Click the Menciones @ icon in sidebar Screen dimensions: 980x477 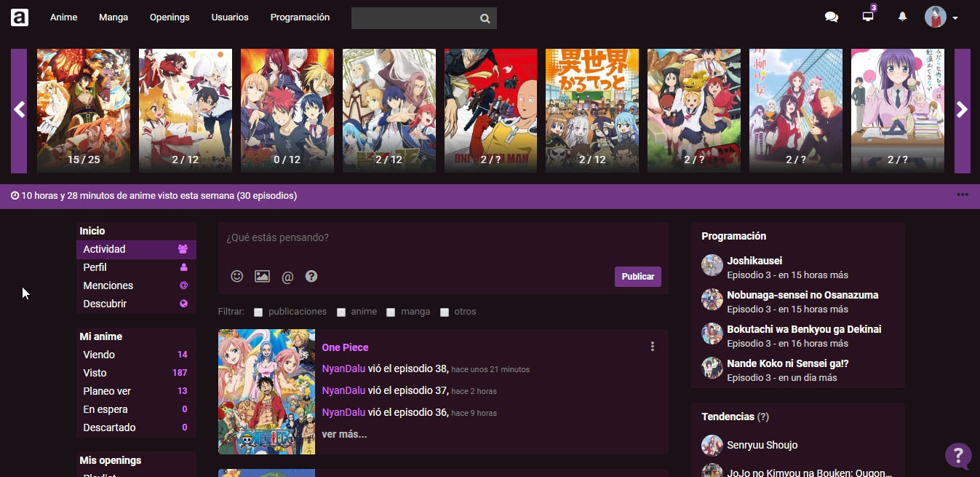tap(183, 285)
